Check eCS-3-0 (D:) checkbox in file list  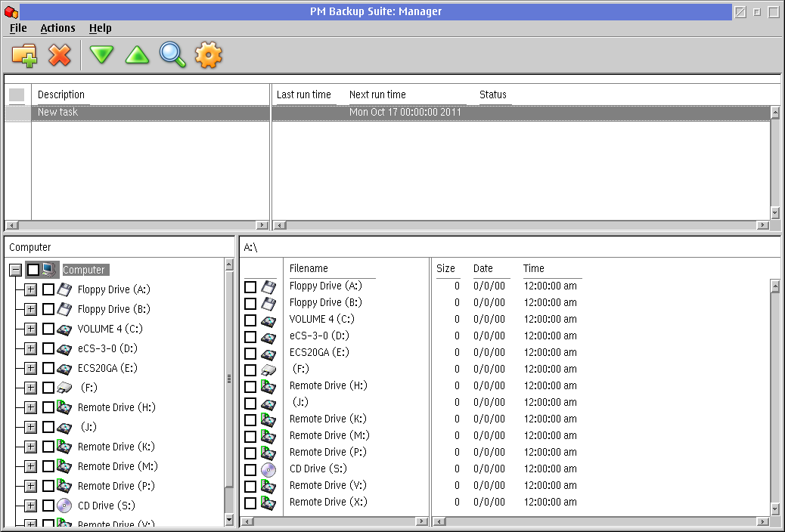click(x=250, y=337)
